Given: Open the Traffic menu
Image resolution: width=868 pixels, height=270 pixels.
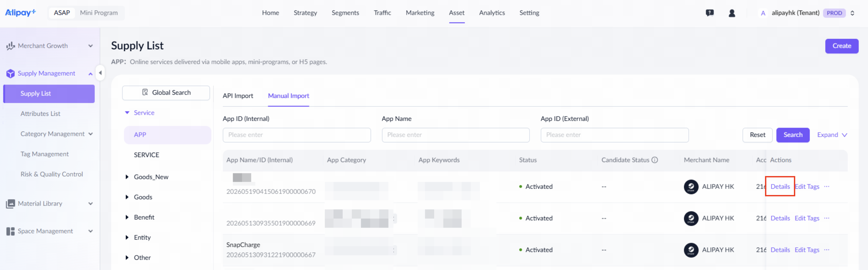Looking at the screenshot, I should pyautogui.click(x=382, y=13).
